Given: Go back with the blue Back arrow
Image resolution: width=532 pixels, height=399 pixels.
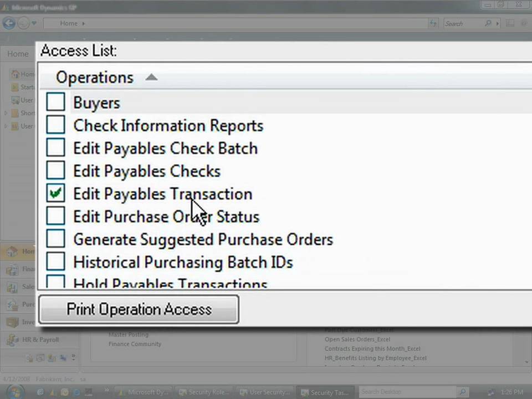Looking at the screenshot, I should [9, 23].
